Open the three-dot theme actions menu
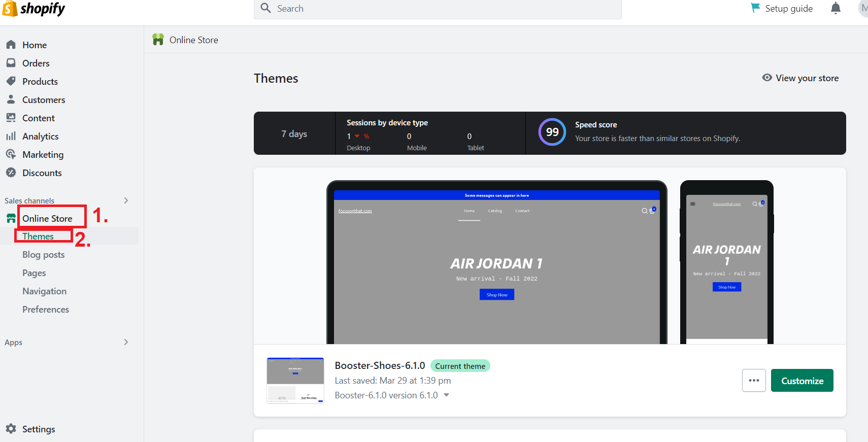 [x=754, y=381]
